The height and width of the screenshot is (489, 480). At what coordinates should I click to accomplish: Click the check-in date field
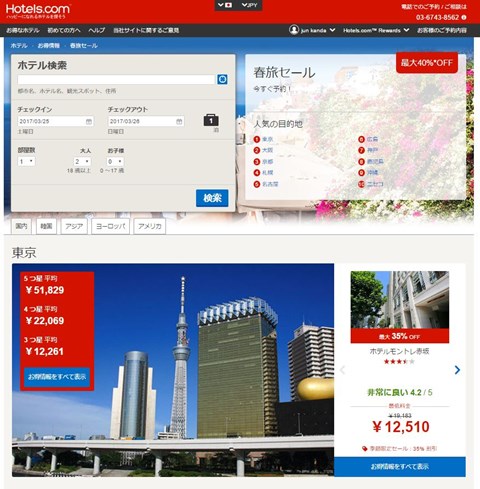coord(55,121)
